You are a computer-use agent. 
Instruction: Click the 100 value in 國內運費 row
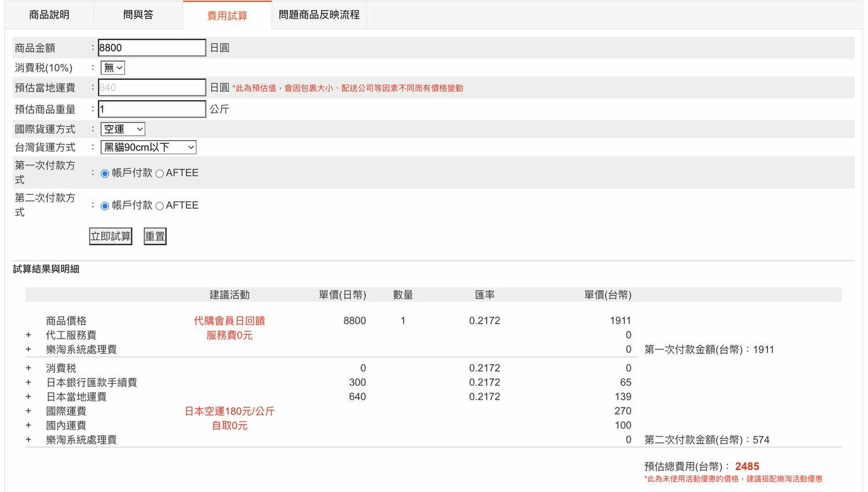pyautogui.click(x=623, y=426)
